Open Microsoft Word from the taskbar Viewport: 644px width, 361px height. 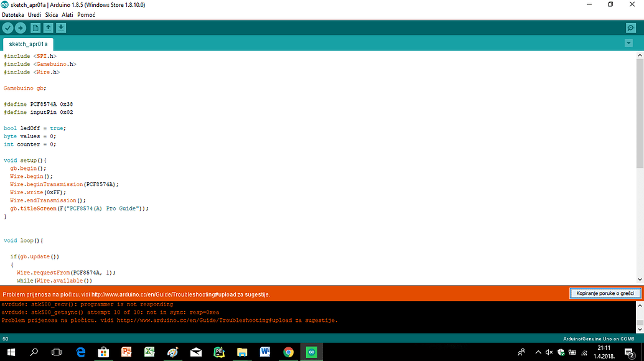(x=265, y=352)
